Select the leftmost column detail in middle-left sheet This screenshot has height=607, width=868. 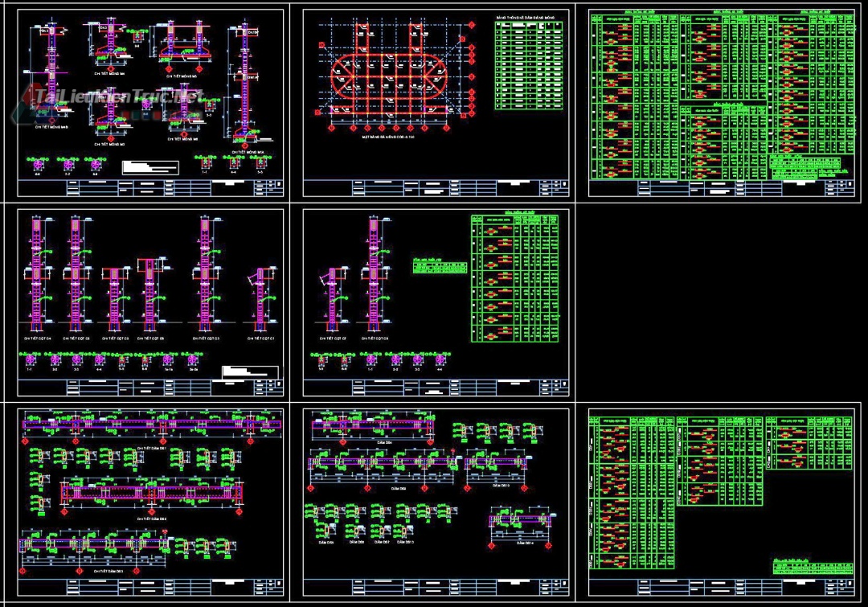(x=36, y=273)
